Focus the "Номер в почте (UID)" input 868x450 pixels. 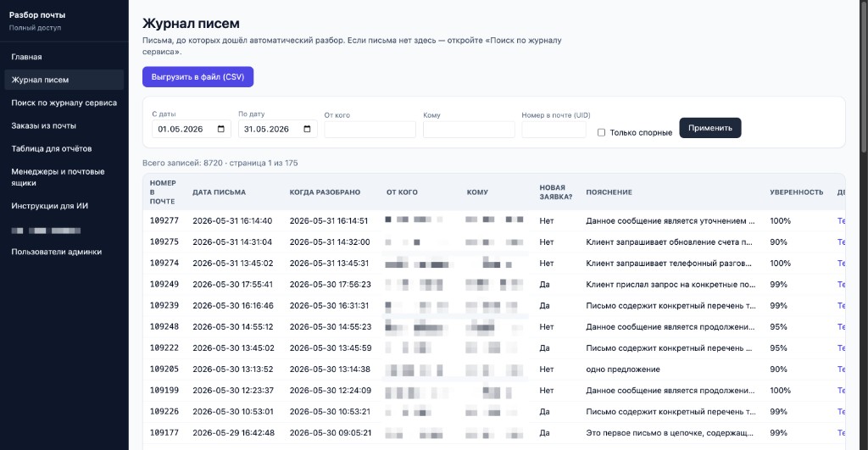554,130
